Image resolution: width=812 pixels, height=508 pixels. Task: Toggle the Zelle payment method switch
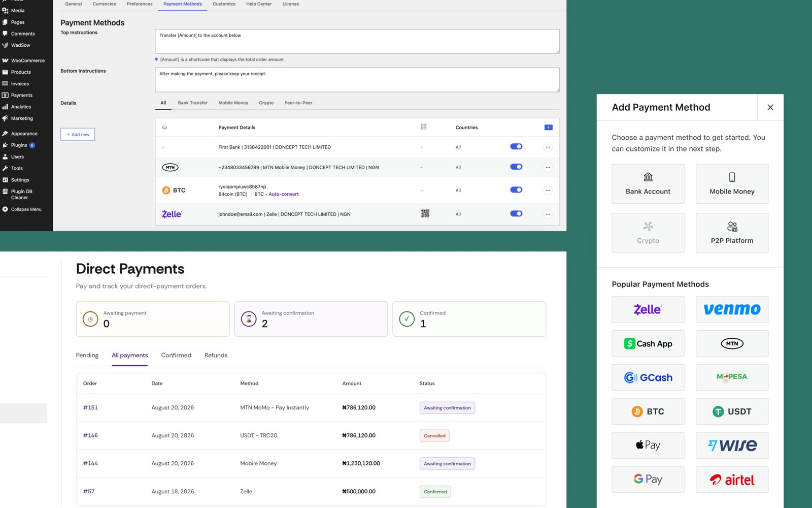coord(516,214)
